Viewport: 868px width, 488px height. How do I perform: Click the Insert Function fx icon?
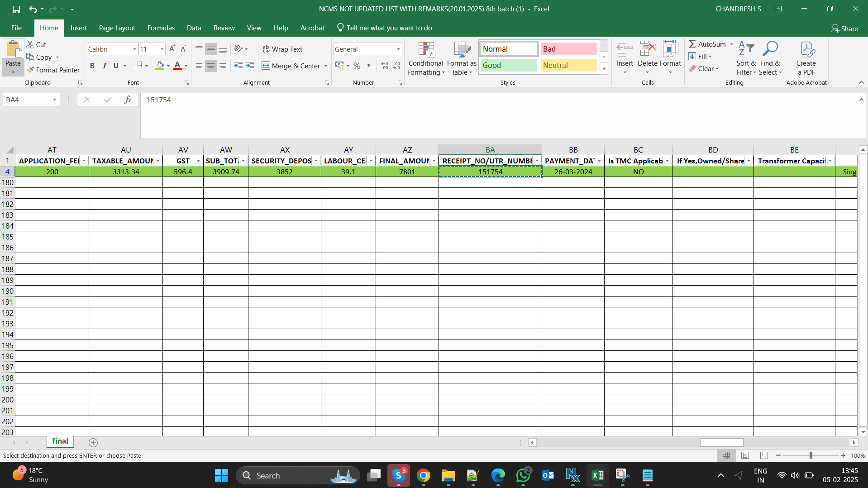128,100
